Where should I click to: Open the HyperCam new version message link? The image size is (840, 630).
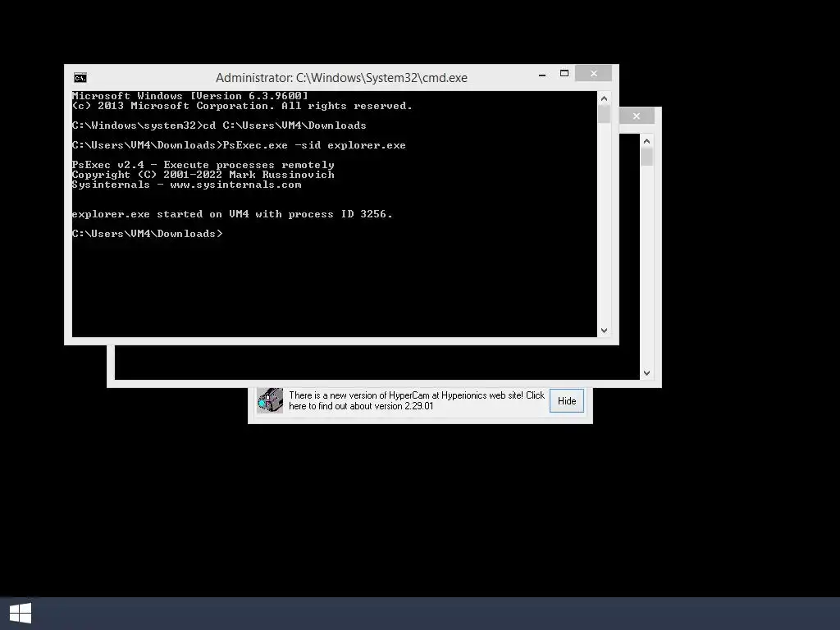(416, 400)
